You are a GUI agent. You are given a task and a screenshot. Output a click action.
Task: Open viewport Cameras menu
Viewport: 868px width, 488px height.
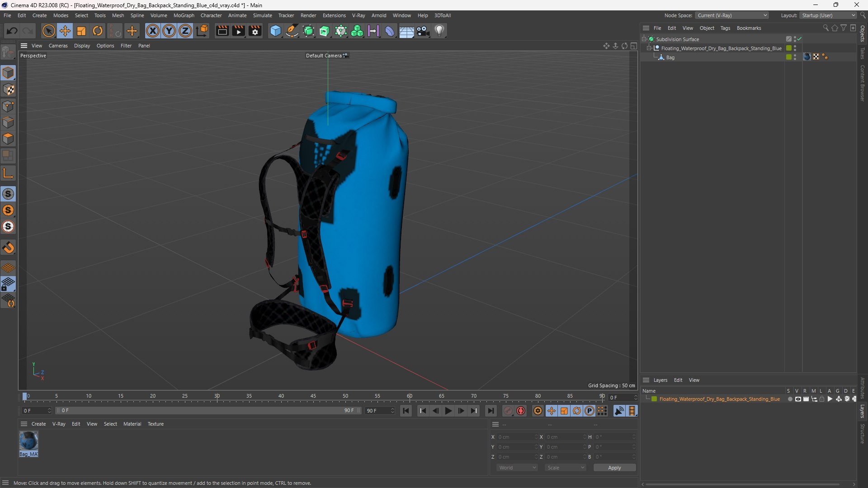[x=58, y=46]
